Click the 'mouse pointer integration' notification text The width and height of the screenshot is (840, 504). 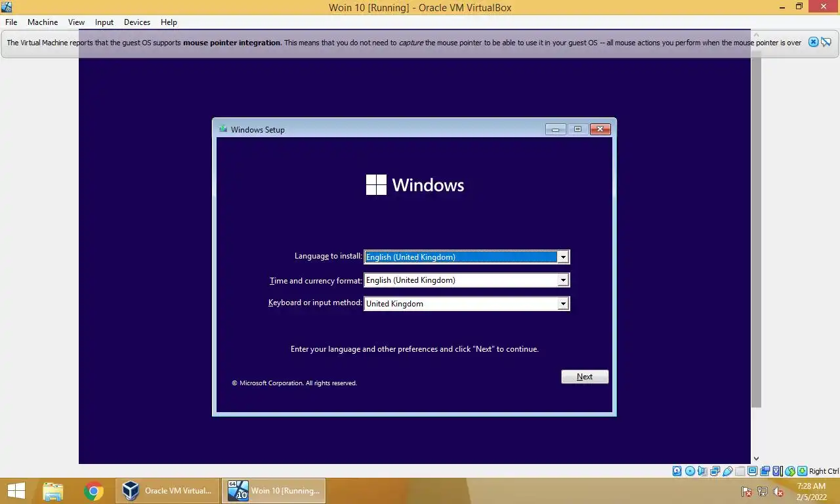[232, 43]
